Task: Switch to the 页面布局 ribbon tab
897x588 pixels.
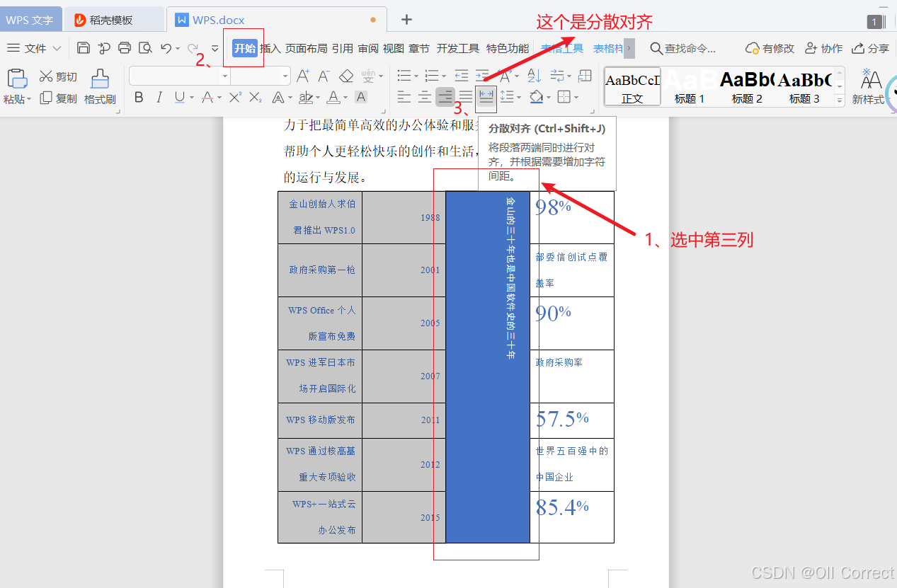Action: click(x=306, y=48)
